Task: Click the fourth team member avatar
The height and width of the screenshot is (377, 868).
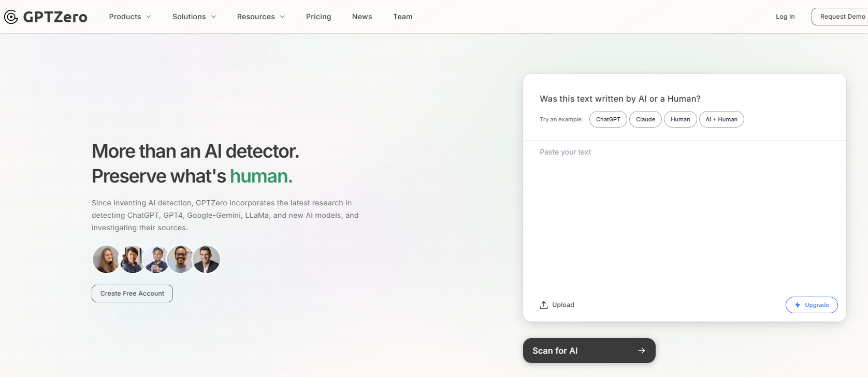Action: pos(181,259)
